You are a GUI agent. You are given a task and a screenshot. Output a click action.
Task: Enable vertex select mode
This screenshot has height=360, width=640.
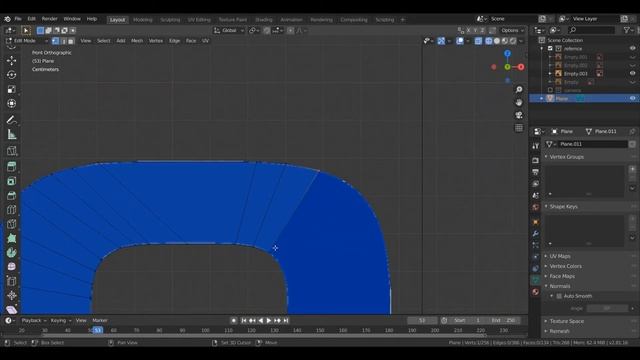pos(56,41)
